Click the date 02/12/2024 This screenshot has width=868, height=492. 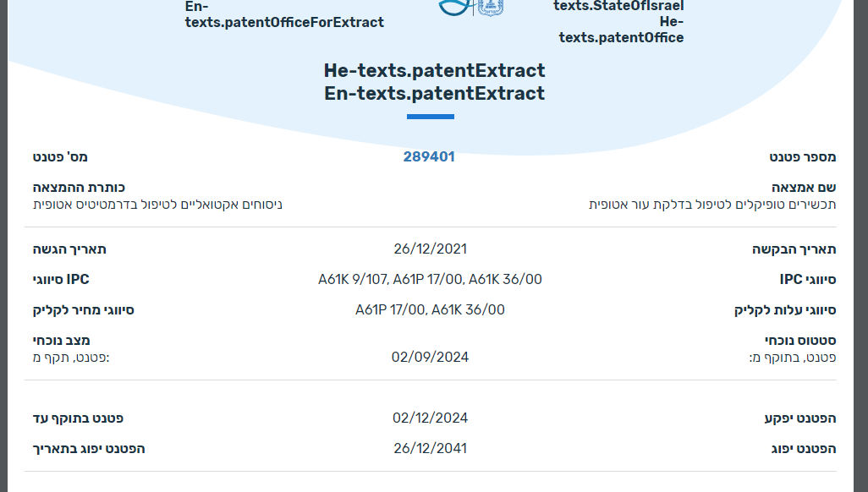[430, 418]
